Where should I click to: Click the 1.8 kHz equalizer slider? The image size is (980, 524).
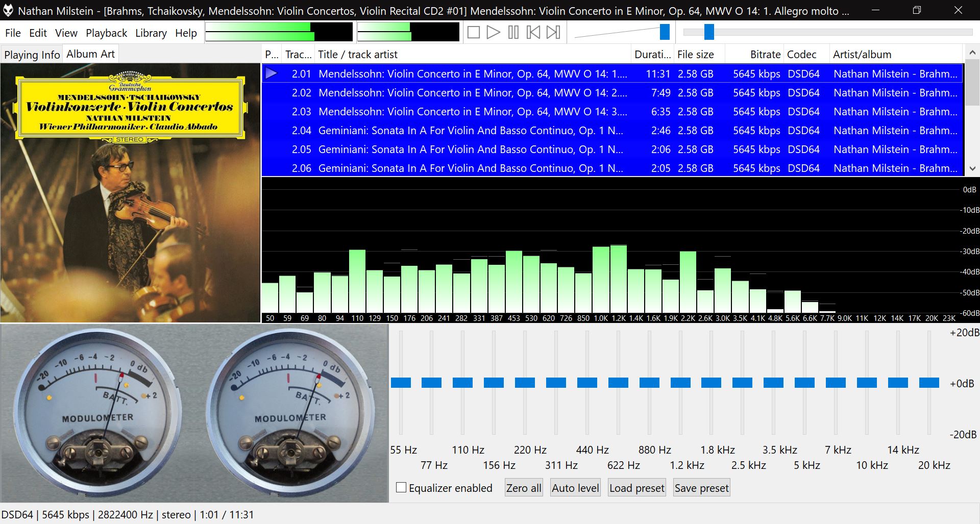tap(711, 383)
